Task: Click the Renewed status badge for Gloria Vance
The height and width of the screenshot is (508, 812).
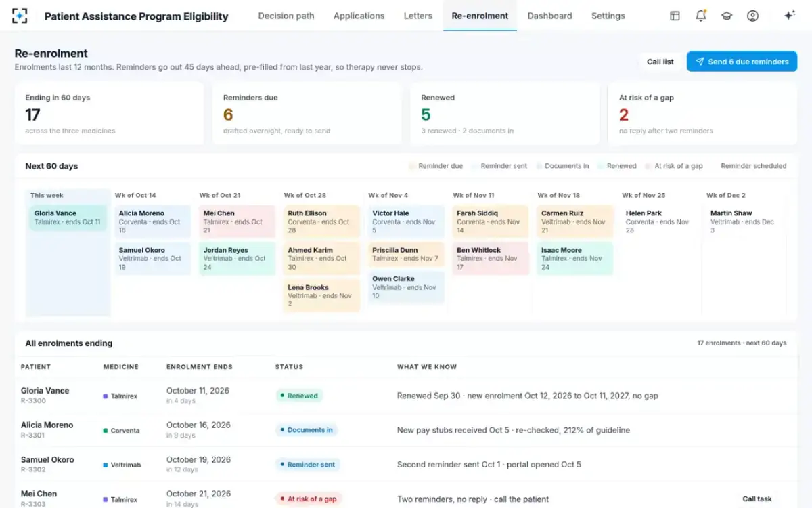Action: 299,396
